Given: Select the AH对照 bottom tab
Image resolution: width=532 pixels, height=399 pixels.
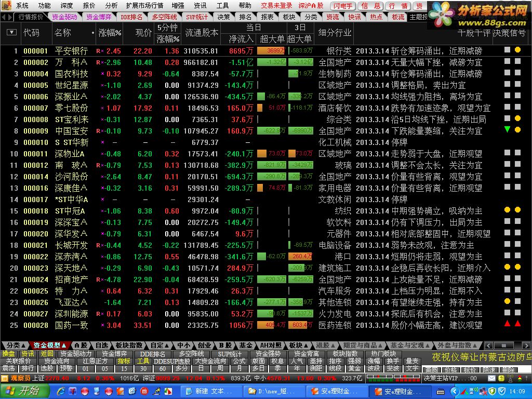Looking at the screenshot, I should 271,345.
